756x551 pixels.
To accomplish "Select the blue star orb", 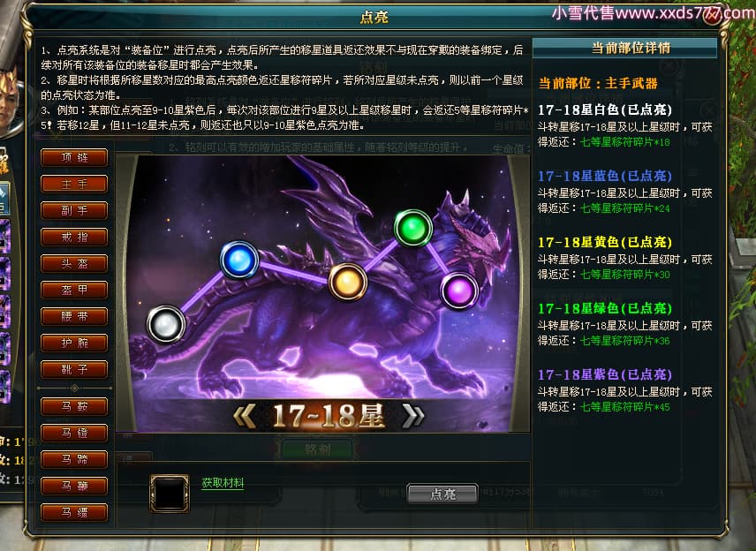I will tap(239, 260).
